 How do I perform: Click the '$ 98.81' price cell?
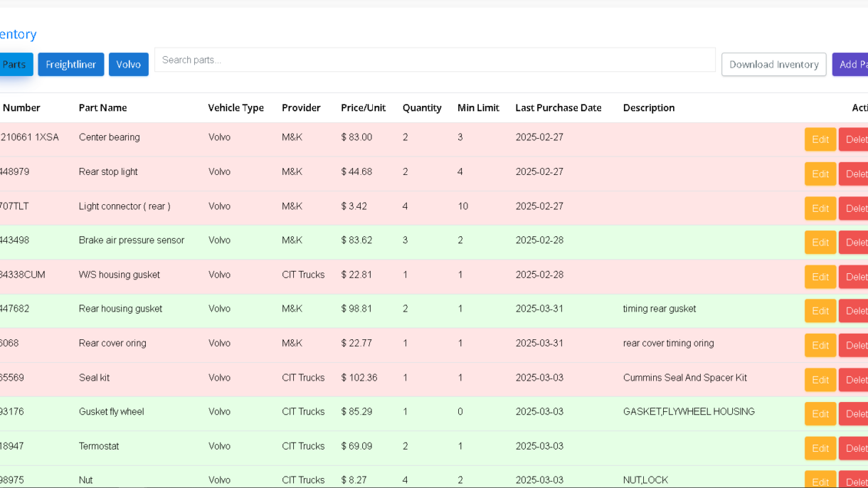[356, 309]
